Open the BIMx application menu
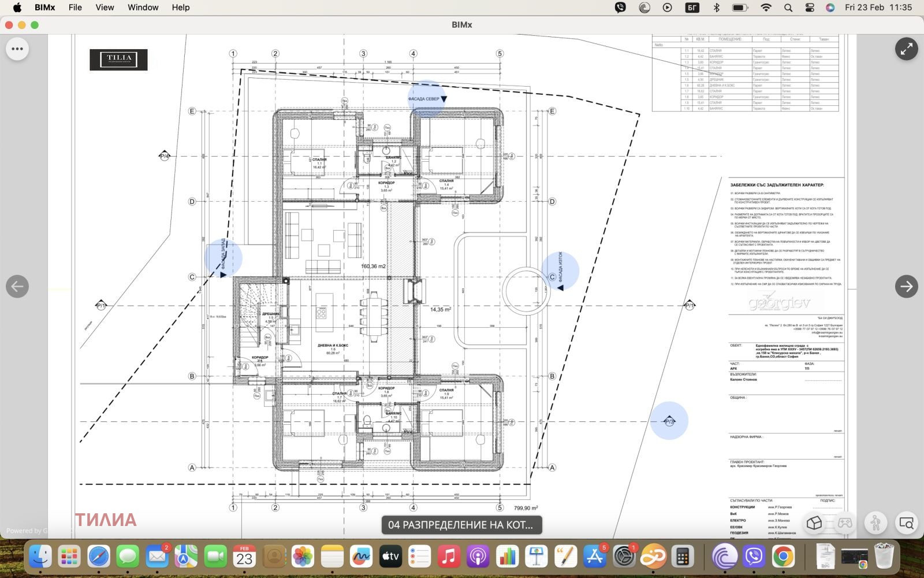 tap(45, 8)
